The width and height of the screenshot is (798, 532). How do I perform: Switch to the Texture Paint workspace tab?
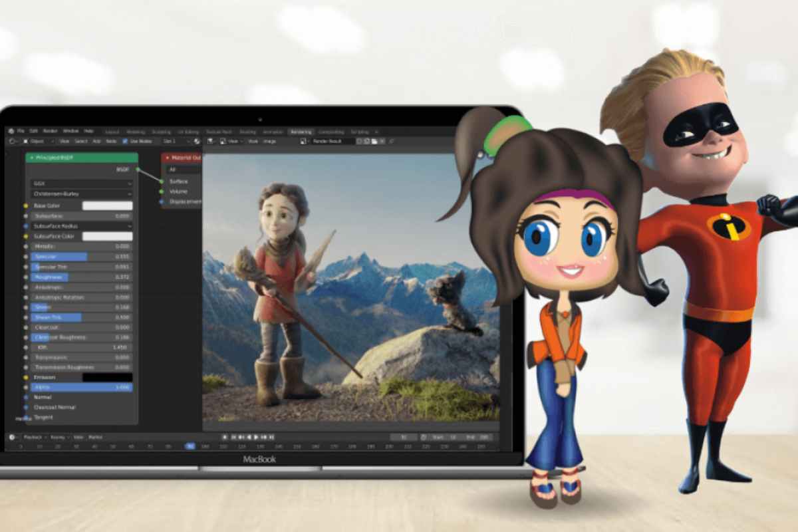219,132
